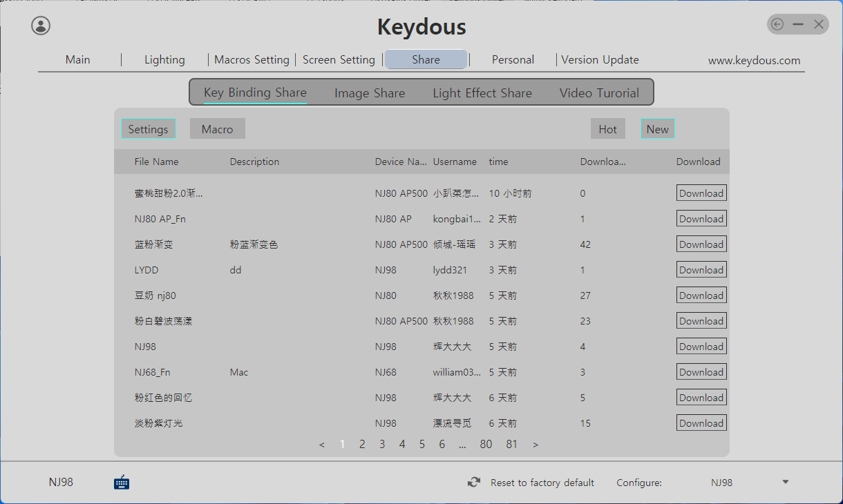This screenshot has height=504, width=843.
Task: Jump to last page 81
Action: pos(512,445)
